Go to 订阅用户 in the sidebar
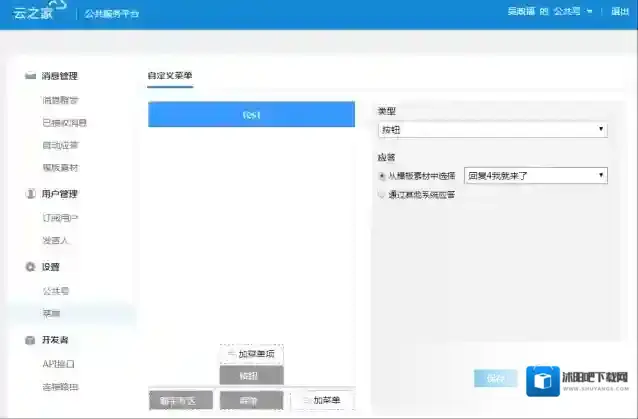This screenshot has height=419, width=638. pyautogui.click(x=60, y=217)
